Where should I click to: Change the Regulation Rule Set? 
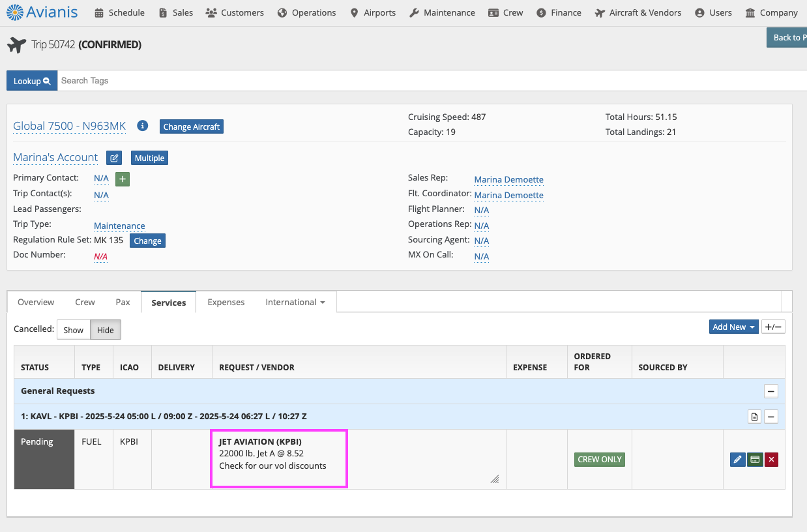point(147,241)
